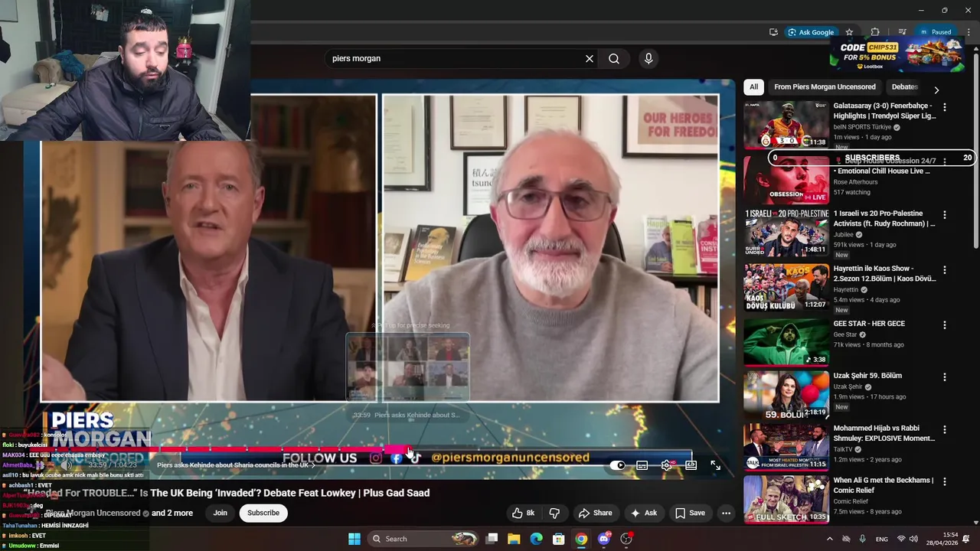980x551 pixels.
Task: Open options for Mohammed Hijab vs Rabbi Shmuley
Action: (944, 430)
